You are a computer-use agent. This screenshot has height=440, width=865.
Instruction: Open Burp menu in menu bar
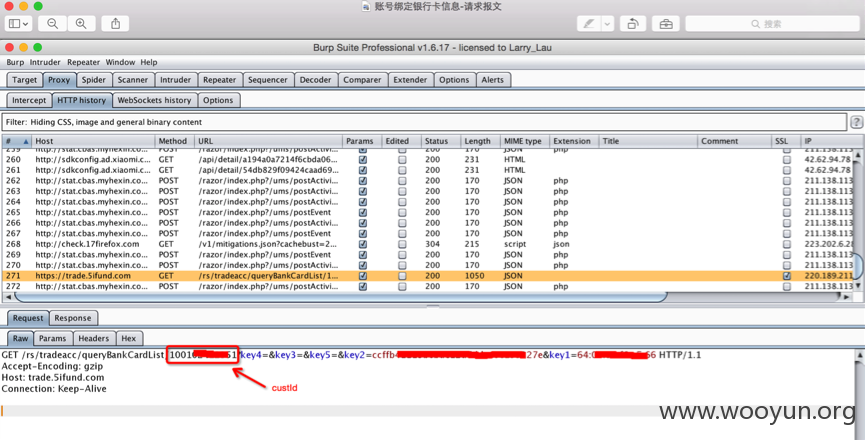[15, 62]
